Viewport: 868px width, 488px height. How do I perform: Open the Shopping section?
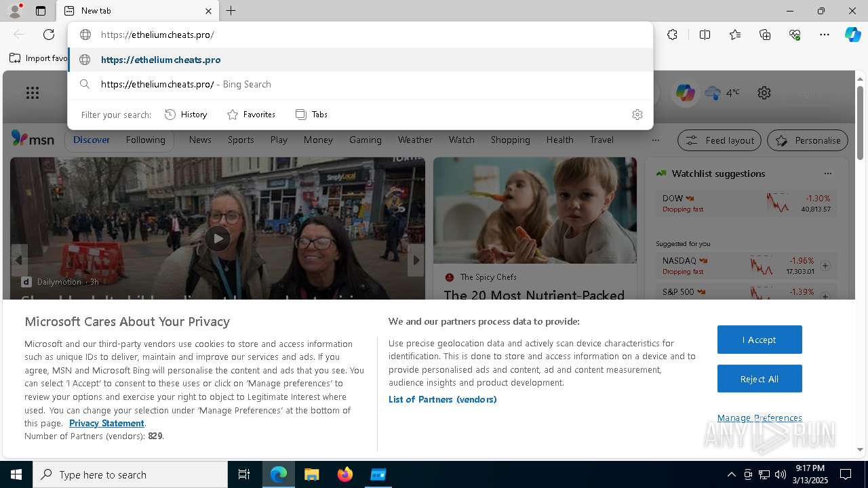511,140
